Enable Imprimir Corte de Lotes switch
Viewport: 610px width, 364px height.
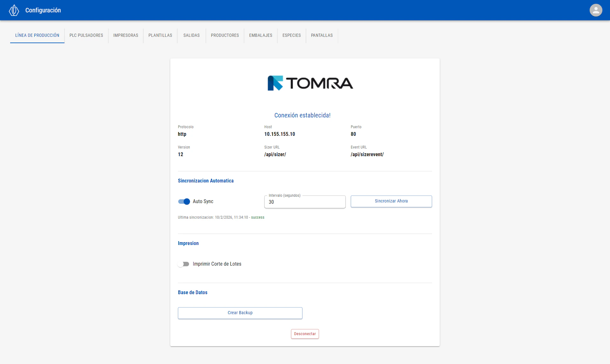coord(184,264)
